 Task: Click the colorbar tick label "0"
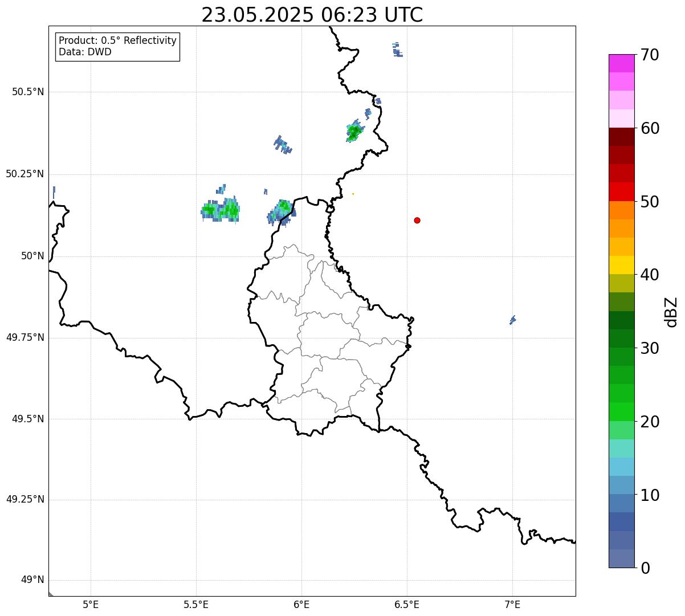(645, 568)
